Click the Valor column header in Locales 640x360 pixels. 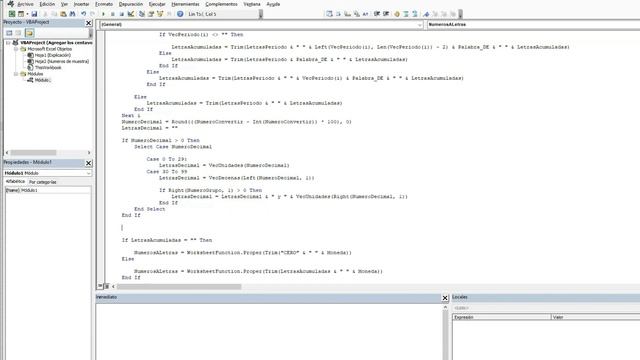pyautogui.click(x=596, y=317)
